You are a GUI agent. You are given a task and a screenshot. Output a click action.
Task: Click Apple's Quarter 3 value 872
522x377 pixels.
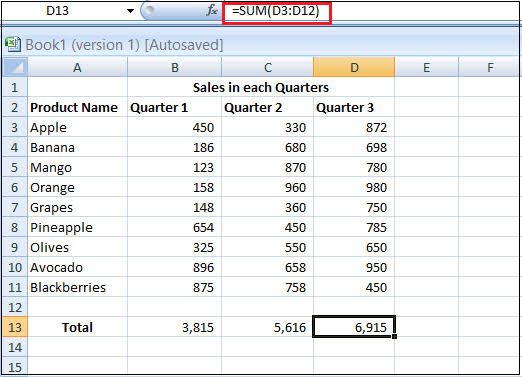pyautogui.click(x=354, y=127)
